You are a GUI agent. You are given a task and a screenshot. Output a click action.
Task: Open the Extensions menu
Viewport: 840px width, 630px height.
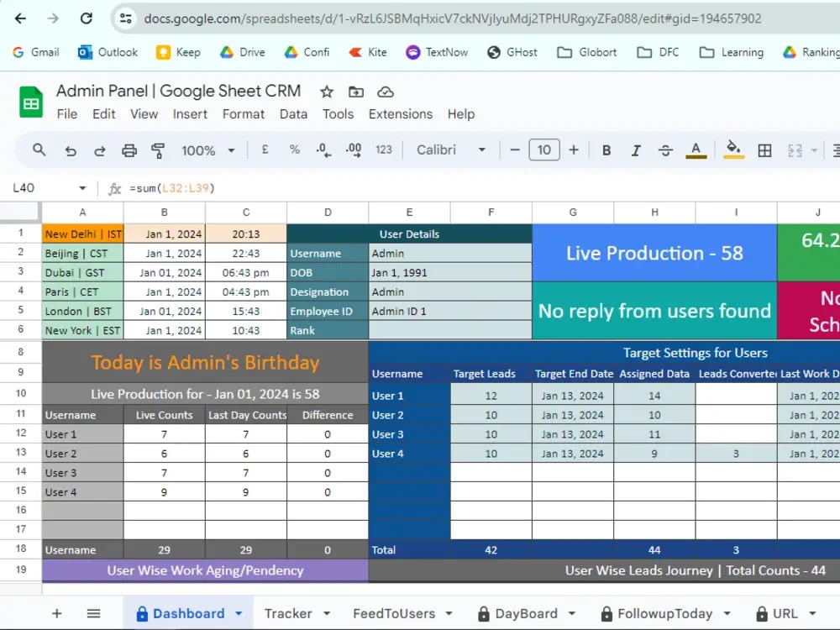pos(400,114)
